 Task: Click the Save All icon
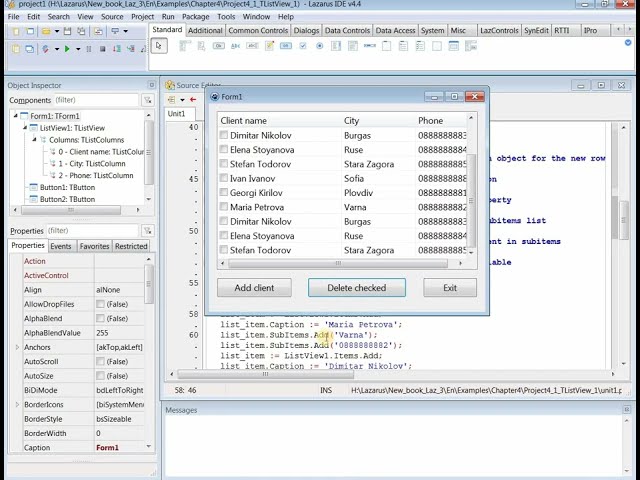81,31
